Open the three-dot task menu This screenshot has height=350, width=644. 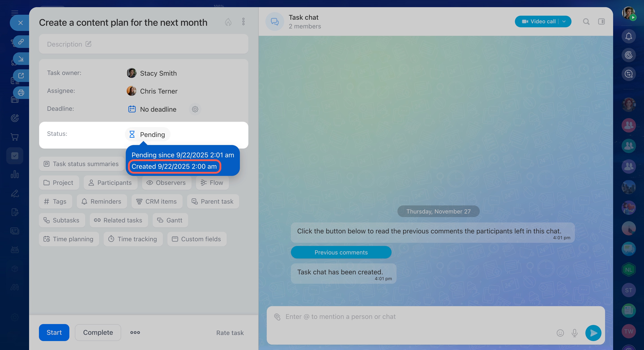click(243, 22)
